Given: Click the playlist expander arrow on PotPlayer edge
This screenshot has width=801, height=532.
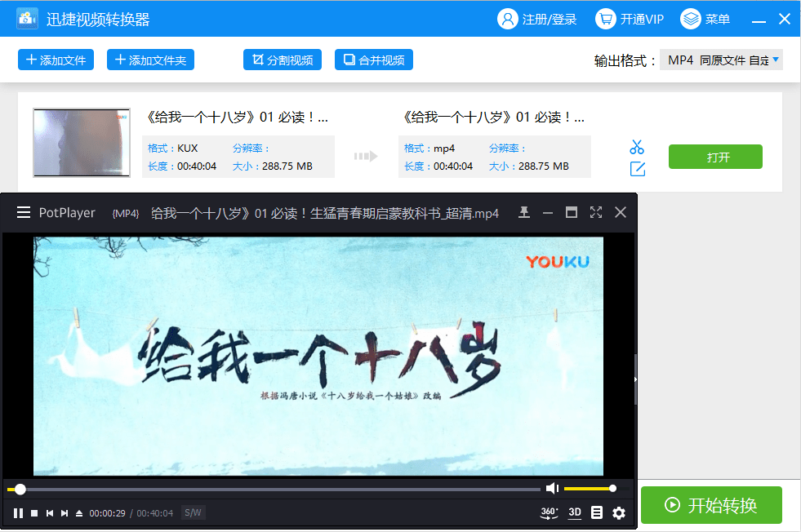Looking at the screenshot, I should coord(635,379).
